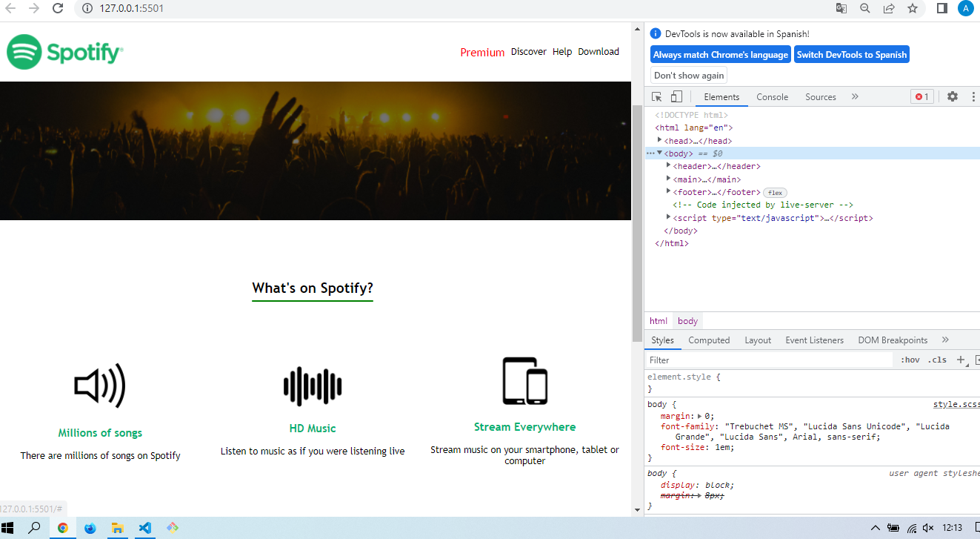Click the share icon in the toolbar

click(x=888, y=8)
